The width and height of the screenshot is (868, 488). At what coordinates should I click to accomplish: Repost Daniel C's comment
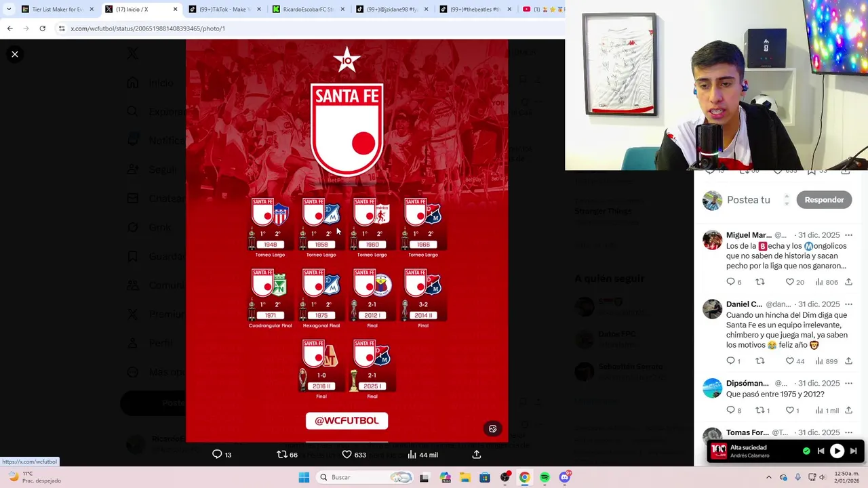click(x=760, y=361)
